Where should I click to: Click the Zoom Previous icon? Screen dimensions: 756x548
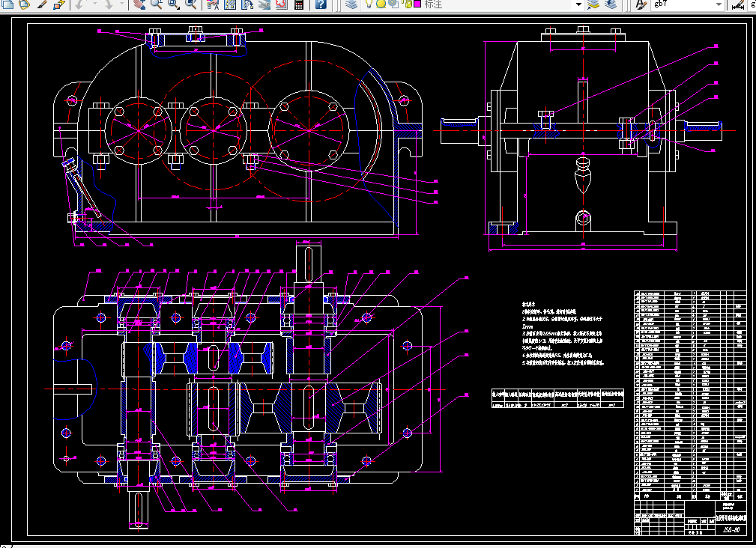pos(192,4)
